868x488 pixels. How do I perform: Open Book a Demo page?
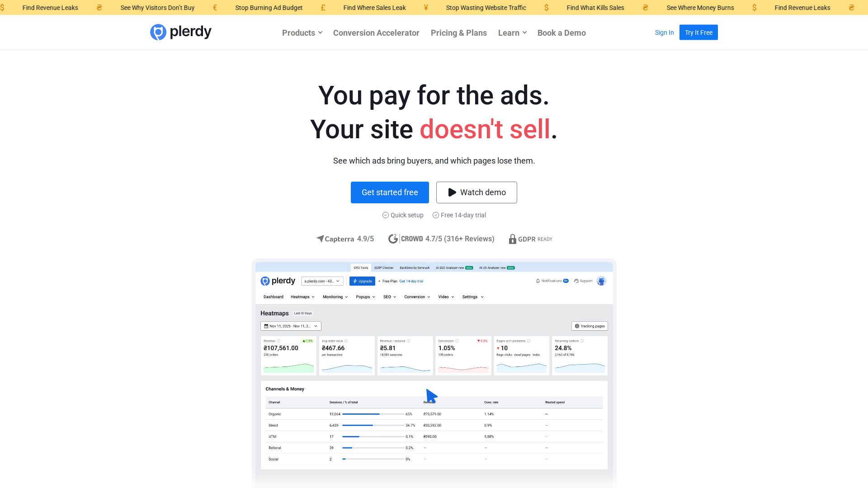click(x=561, y=33)
